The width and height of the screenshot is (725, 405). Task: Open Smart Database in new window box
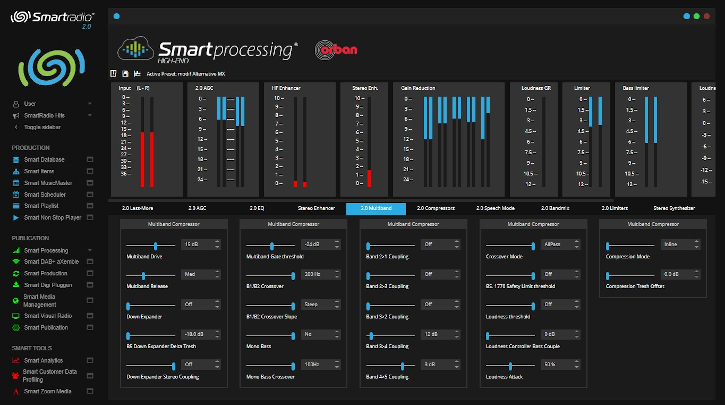90,160
